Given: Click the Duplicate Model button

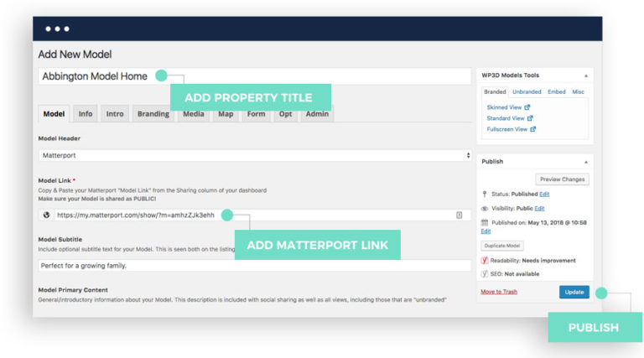Looking at the screenshot, I should [x=503, y=246].
